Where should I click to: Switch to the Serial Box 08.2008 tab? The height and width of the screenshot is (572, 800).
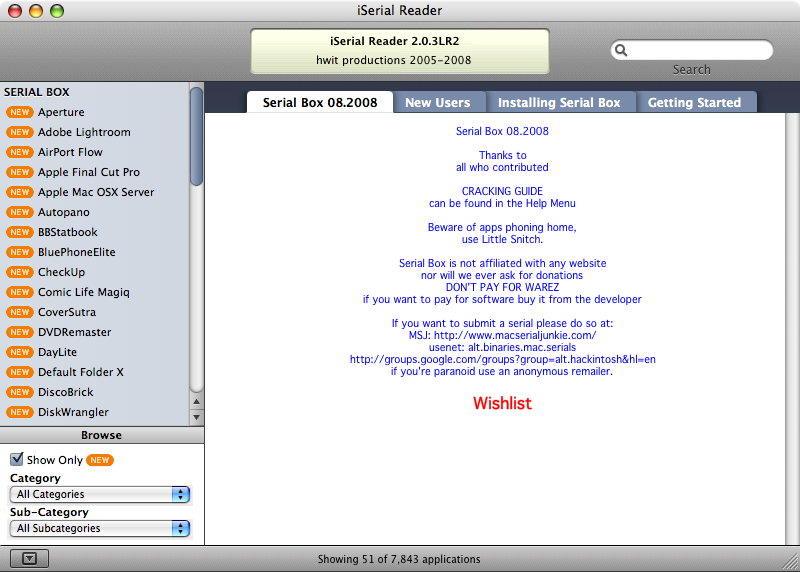pyautogui.click(x=320, y=103)
